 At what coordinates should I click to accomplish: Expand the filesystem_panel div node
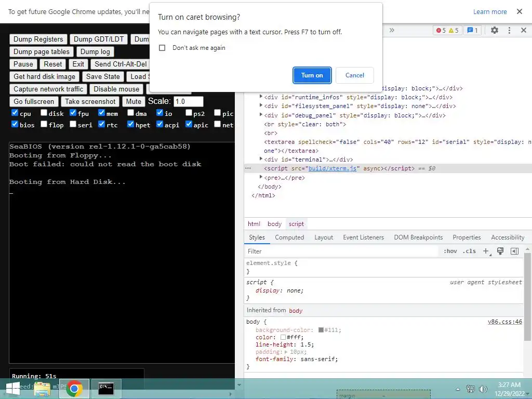coord(261,105)
